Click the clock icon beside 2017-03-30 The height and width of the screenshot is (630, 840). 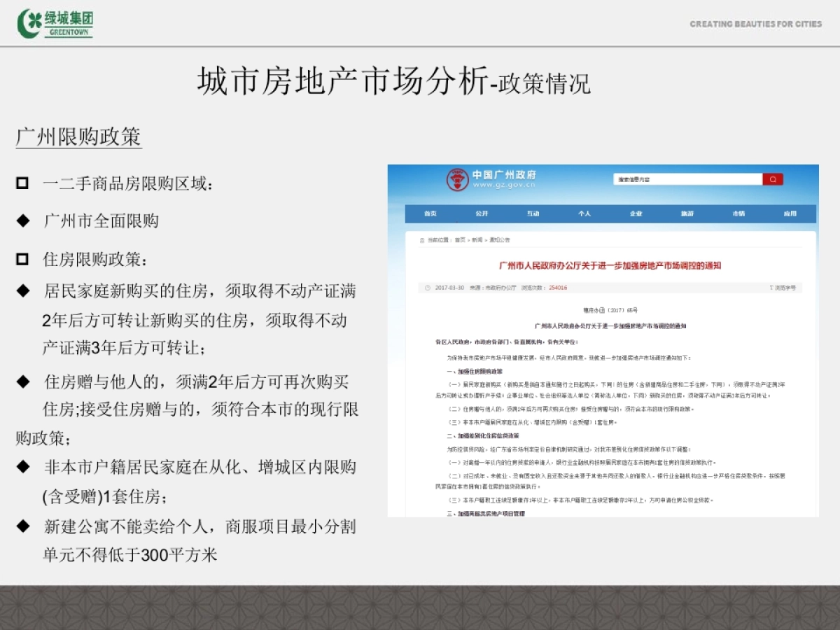point(427,288)
